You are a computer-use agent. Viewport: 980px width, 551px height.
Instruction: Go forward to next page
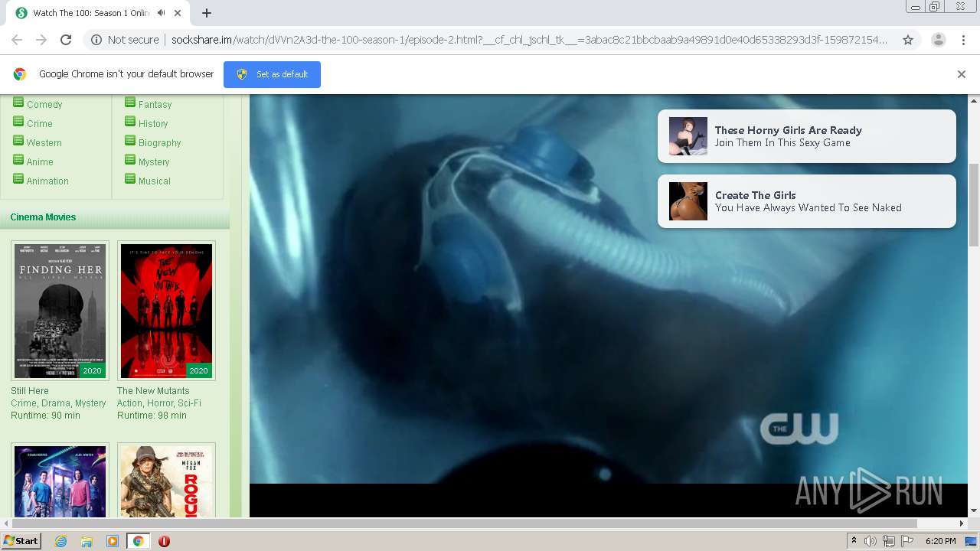tap(41, 40)
